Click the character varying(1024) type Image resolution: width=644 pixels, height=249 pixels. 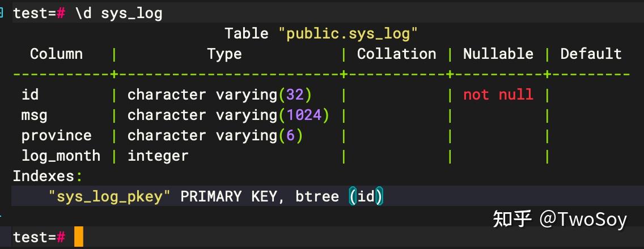[x=228, y=115]
